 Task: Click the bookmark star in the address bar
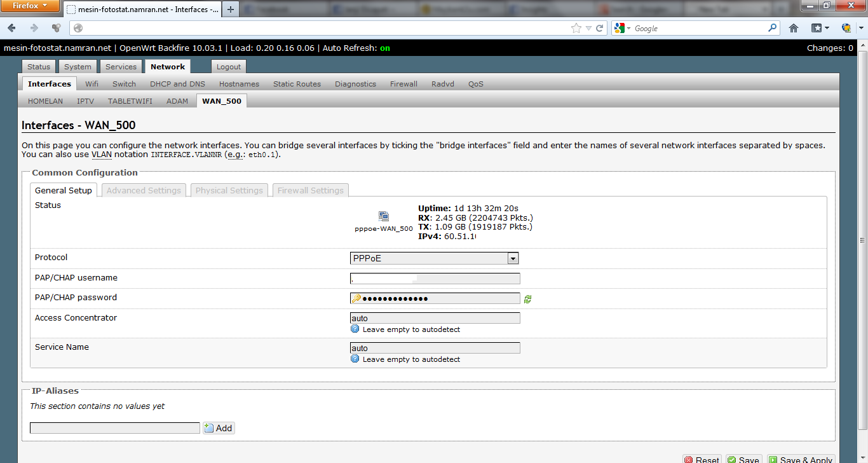(576, 28)
